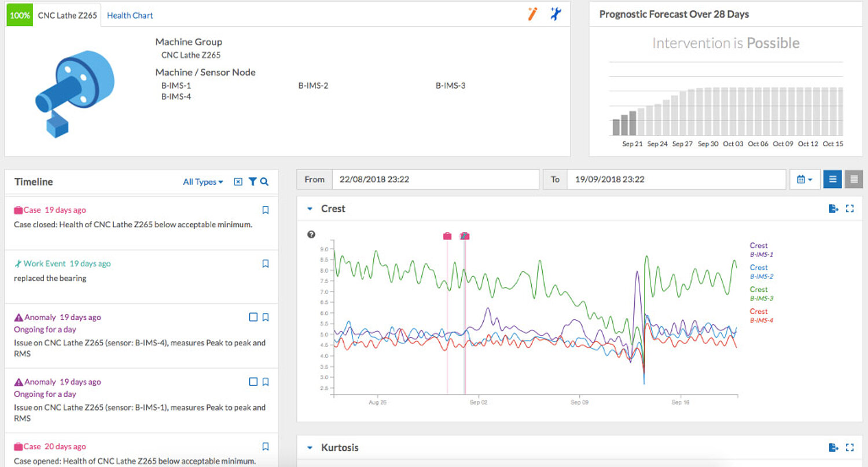Export the Kurtosis chart data
Image resolution: width=868 pixels, height=467 pixels.
pyautogui.click(x=833, y=448)
